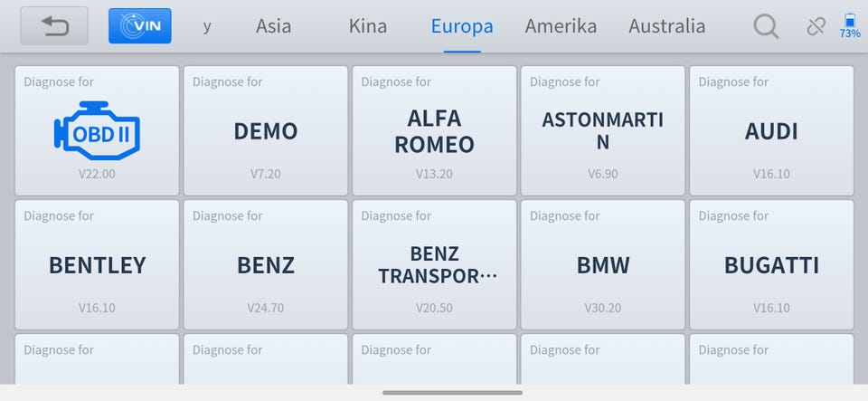Select BMW V30.20 diagnostics
The height and width of the screenshot is (401, 868).
[x=603, y=264]
